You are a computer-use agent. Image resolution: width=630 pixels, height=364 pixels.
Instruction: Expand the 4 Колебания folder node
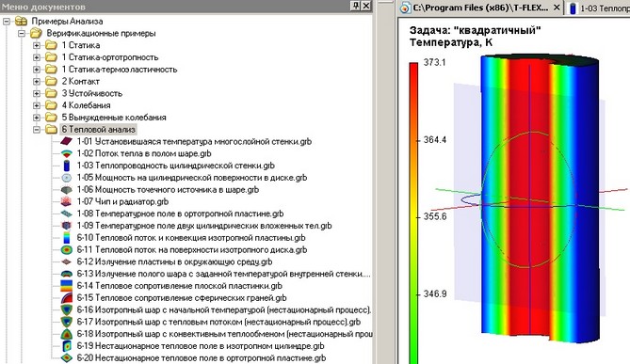37,105
